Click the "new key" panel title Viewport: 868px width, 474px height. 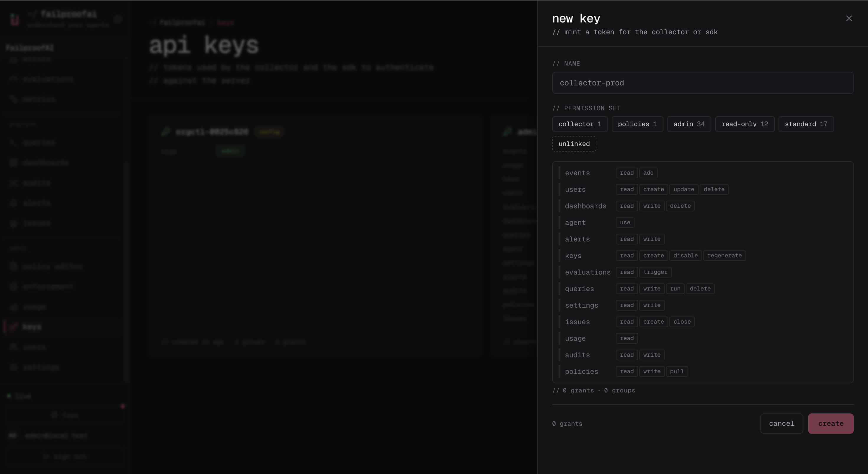point(576,18)
